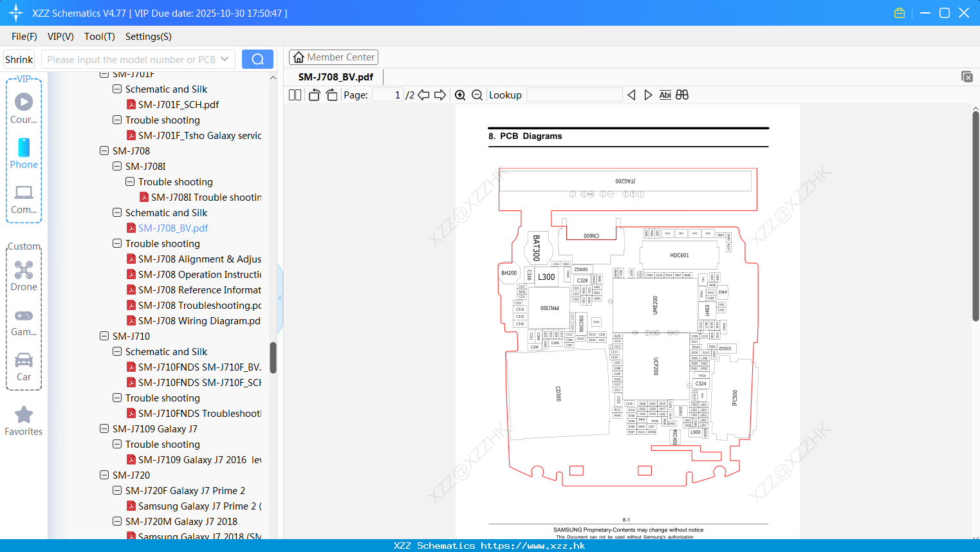Collapse the SM-J708 tree node
980x552 pixels.
104,151
